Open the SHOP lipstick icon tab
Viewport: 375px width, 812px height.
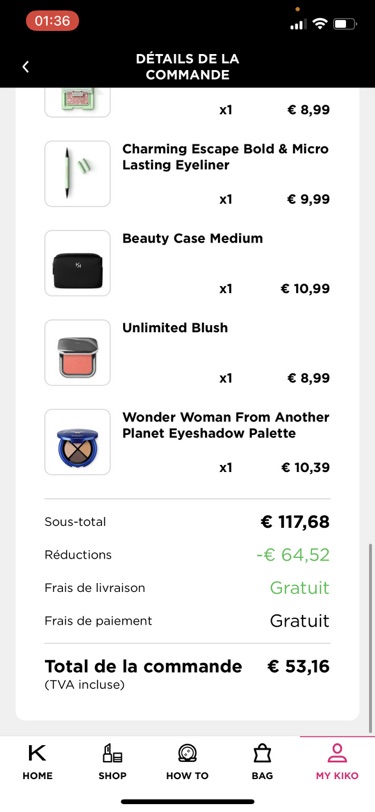[112, 762]
